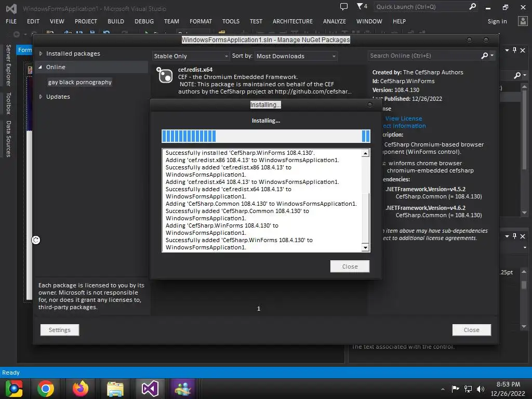Close the lower right tool window
Viewport: 532px width, 399px height.
coord(523,236)
